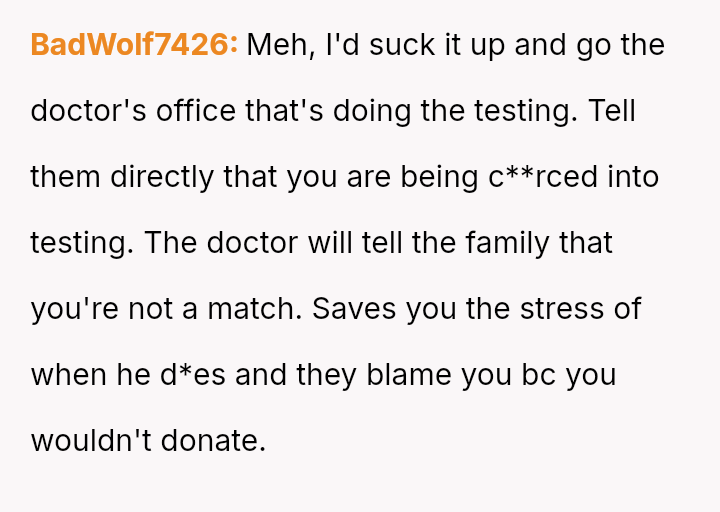
Task: Click the word "into" ending the third line
Action: tap(633, 177)
